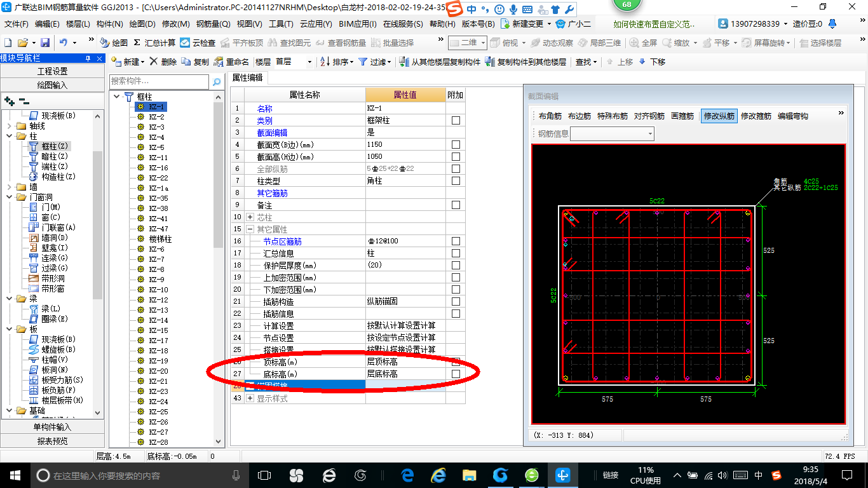Click 下移 move down arrow
This screenshot has width=868, height=488.
[652, 62]
